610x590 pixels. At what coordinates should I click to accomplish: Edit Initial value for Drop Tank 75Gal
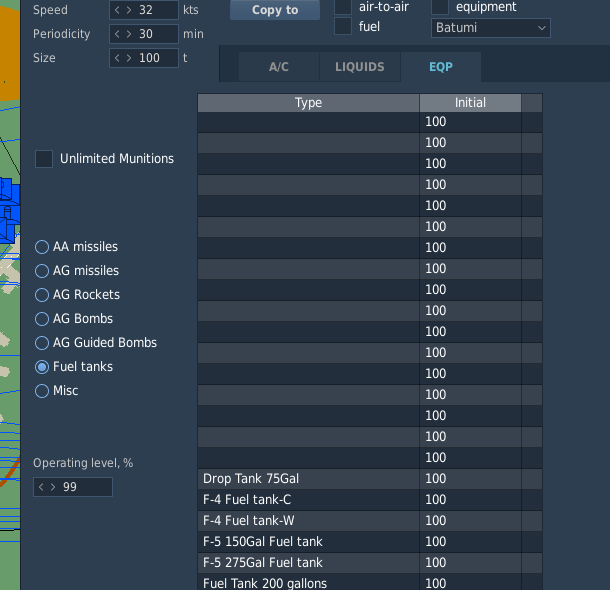[470, 479]
